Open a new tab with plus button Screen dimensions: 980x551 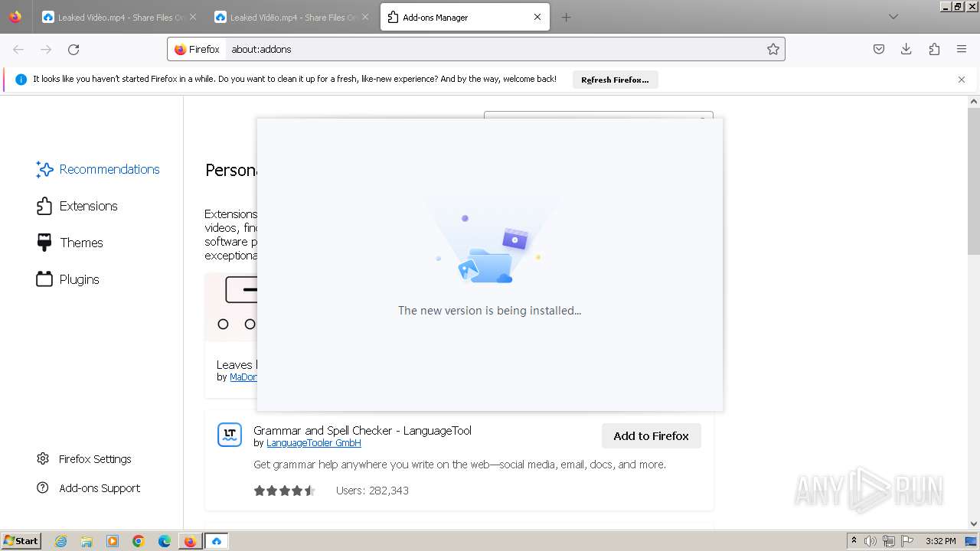click(566, 17)
